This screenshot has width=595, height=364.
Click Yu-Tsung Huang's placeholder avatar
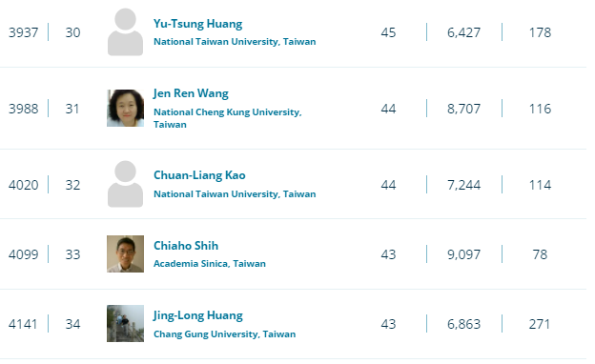tap(125, 31)
